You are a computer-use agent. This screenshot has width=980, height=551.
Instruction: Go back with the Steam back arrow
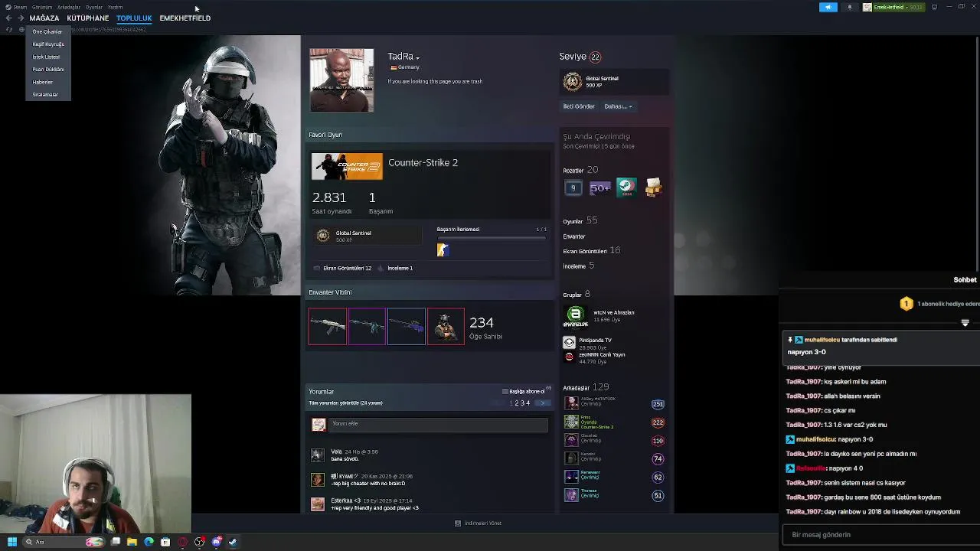coord(9,18)
